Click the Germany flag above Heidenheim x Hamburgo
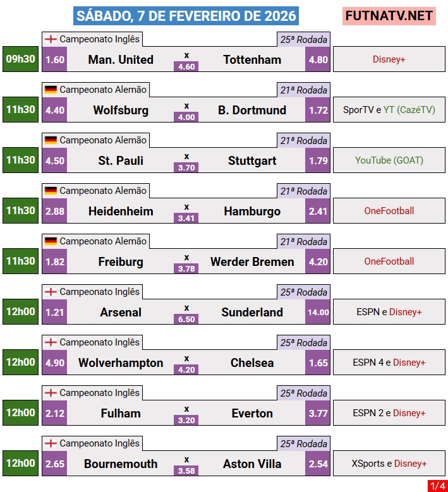The height and width of the screenshot is (492, 448). click(51, 191)
